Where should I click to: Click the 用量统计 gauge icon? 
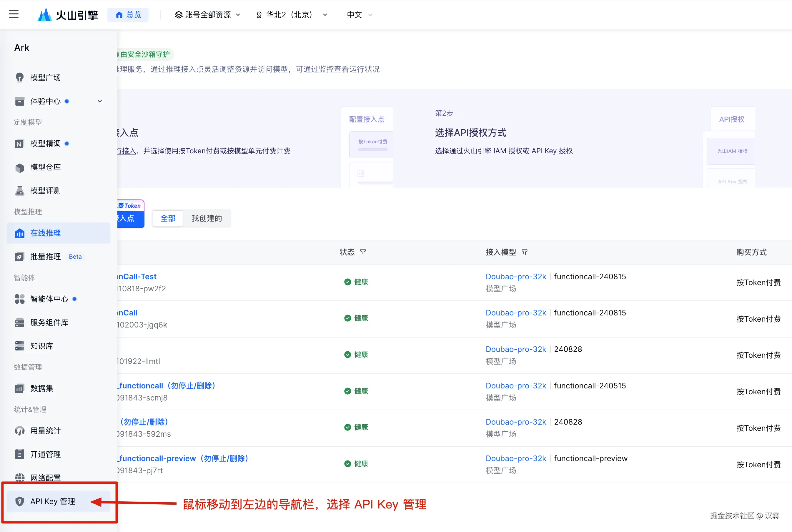(20, 431)
